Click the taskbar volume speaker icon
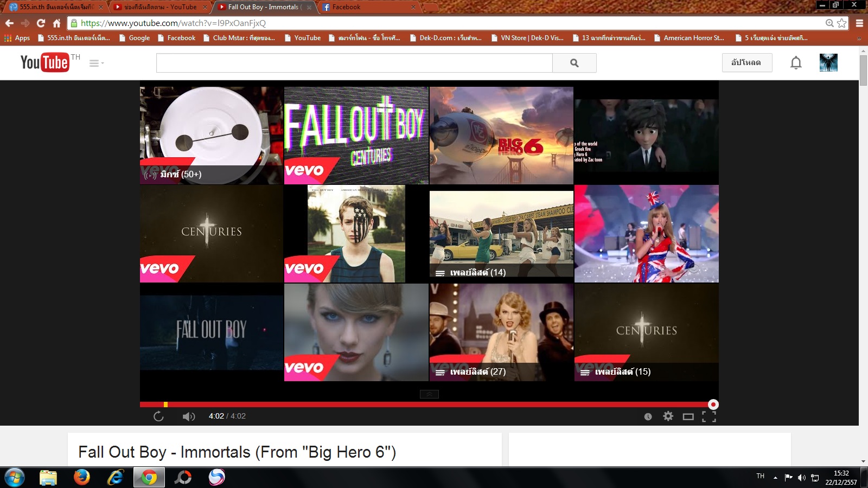Viewport: 868px width, 488px height. click(x=801, y=478)
